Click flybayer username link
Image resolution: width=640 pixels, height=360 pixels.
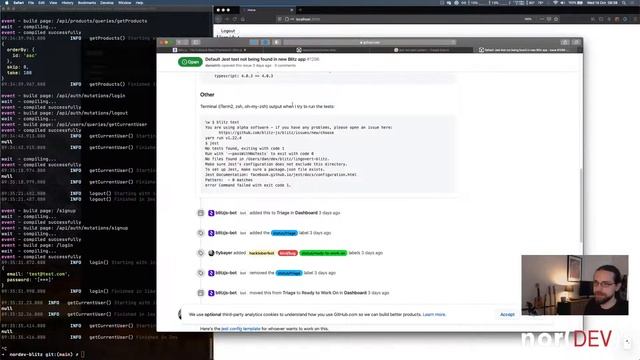[x=224, y=253]
